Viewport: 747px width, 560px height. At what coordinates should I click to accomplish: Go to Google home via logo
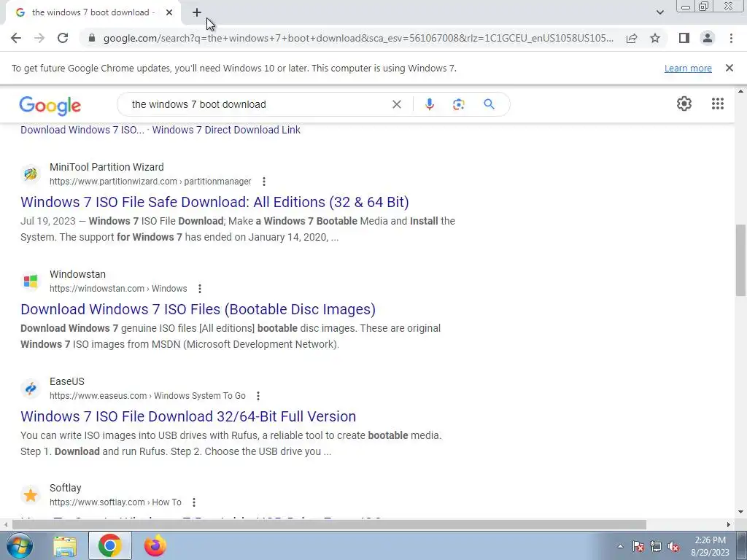50,106
